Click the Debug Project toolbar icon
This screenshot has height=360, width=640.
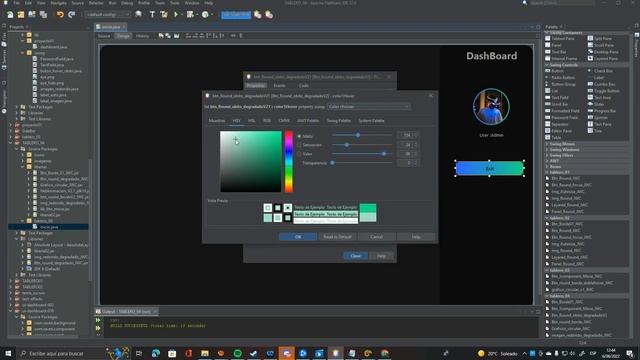click(190, 15)
